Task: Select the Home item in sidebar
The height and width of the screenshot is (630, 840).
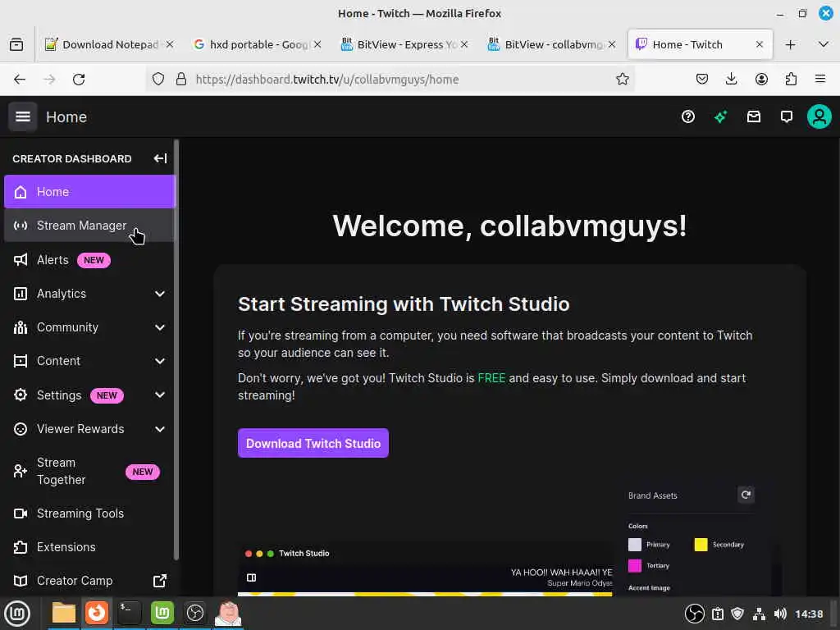Action: [89, 192]
